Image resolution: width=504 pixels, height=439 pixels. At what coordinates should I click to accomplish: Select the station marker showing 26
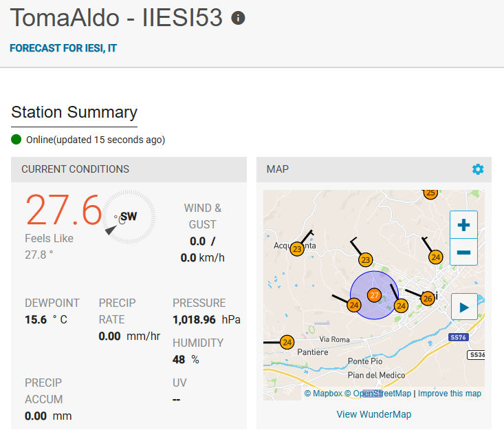(428, 299)
